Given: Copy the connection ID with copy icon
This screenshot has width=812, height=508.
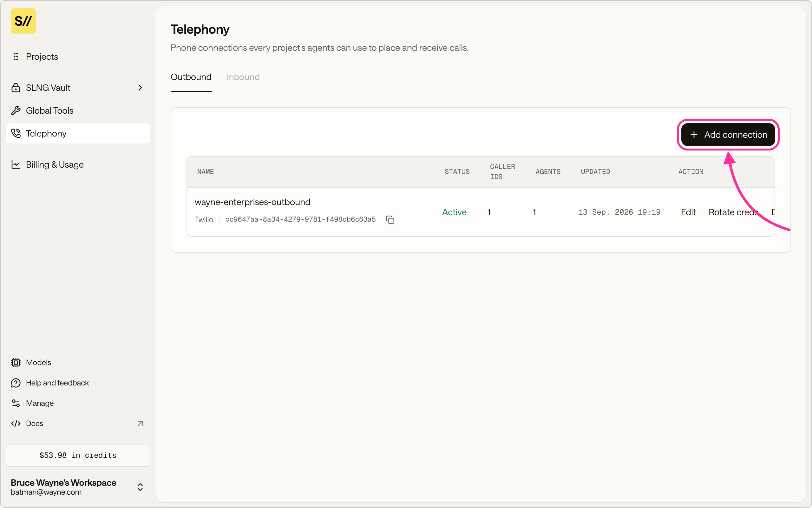Looking at the screenshot, I should (x=390, y=220).
